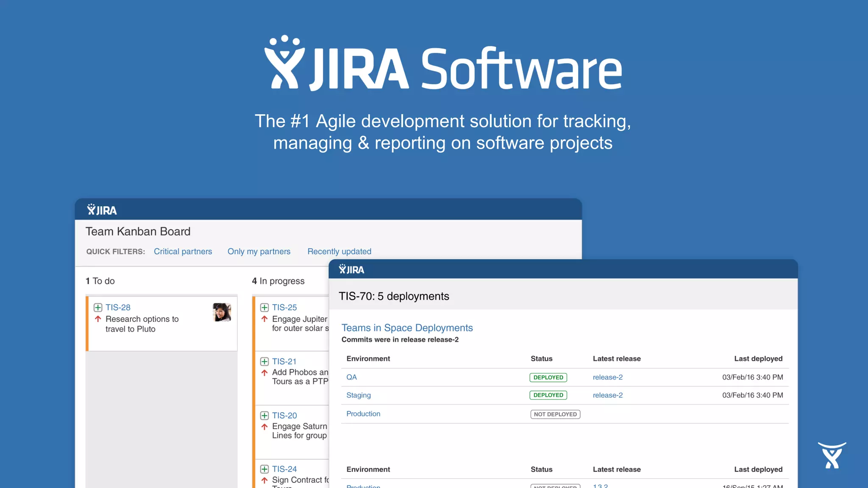Apply the Critical partners quick filter
The image size is (868, 488).
pyautogui.click(x=183, y=252)
